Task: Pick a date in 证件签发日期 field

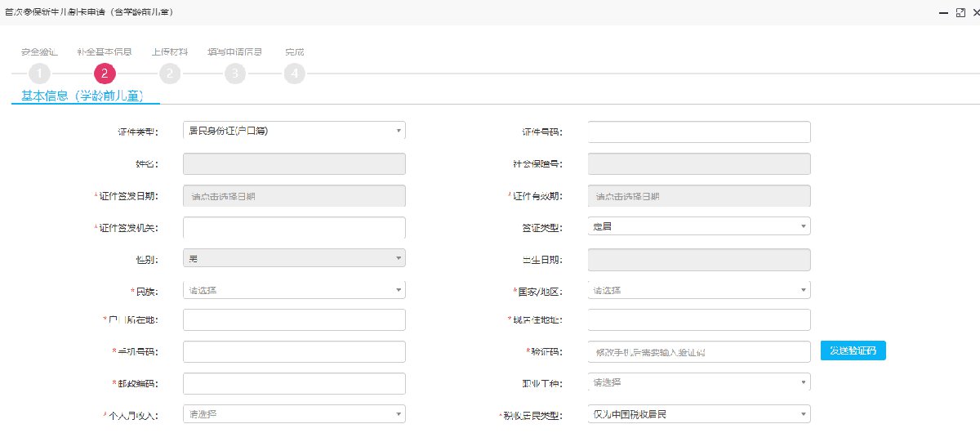Action: click(x=294, y=196)
